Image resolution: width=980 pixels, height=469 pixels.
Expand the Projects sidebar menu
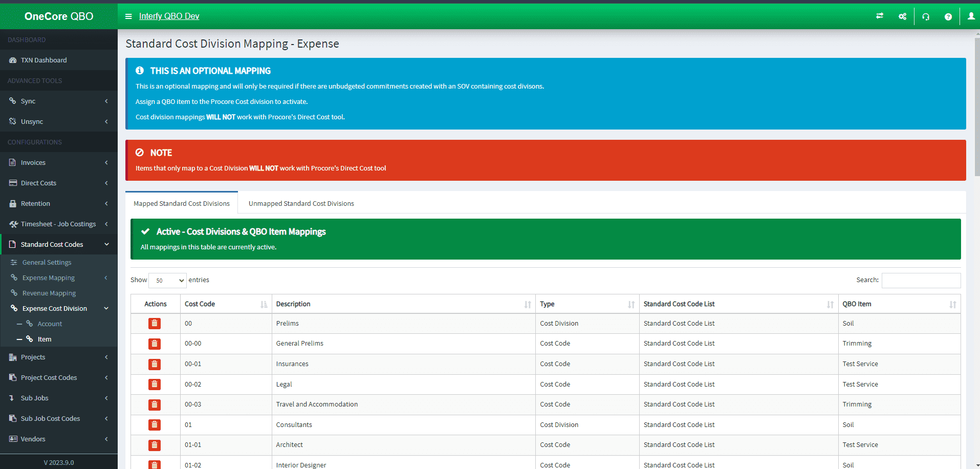pyautogui.click(x=58, y=357)
